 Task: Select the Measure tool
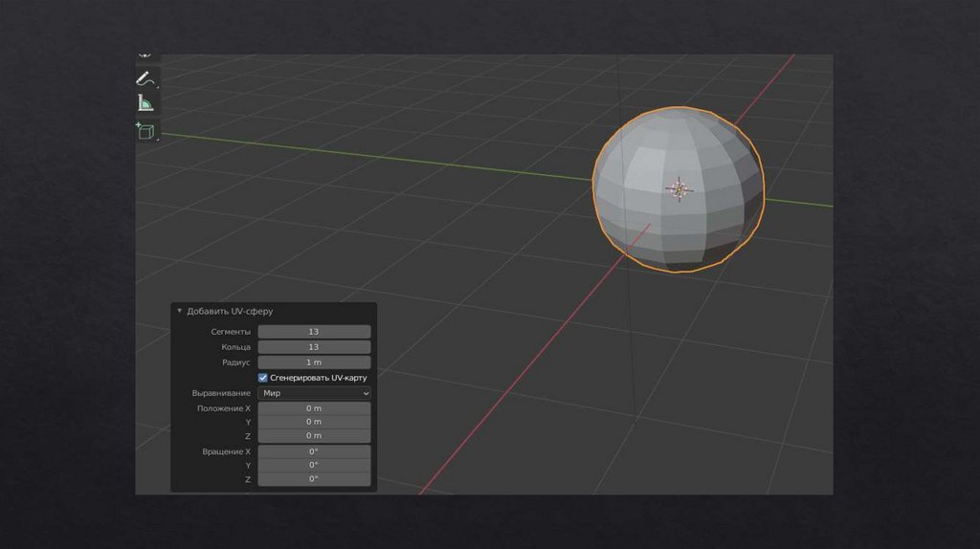tap(145, 104)
